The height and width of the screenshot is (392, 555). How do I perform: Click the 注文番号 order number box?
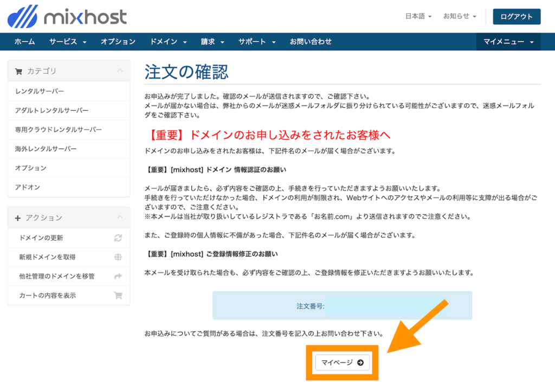coord(341,305)
